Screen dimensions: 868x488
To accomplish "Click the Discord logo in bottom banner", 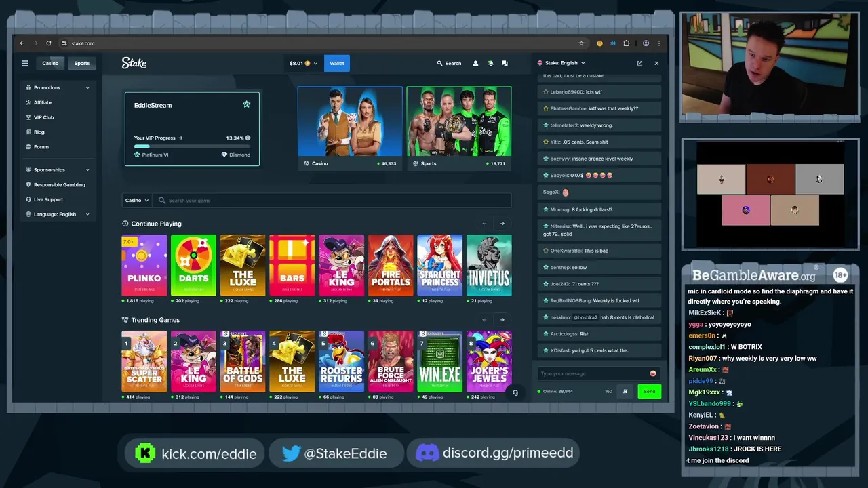I will [427, 453].
